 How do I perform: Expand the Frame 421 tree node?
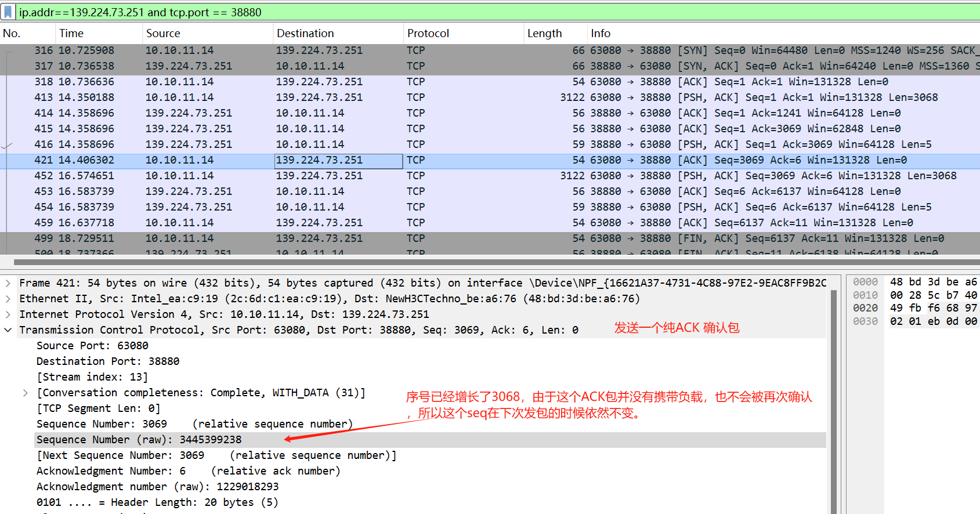point(8,283)
